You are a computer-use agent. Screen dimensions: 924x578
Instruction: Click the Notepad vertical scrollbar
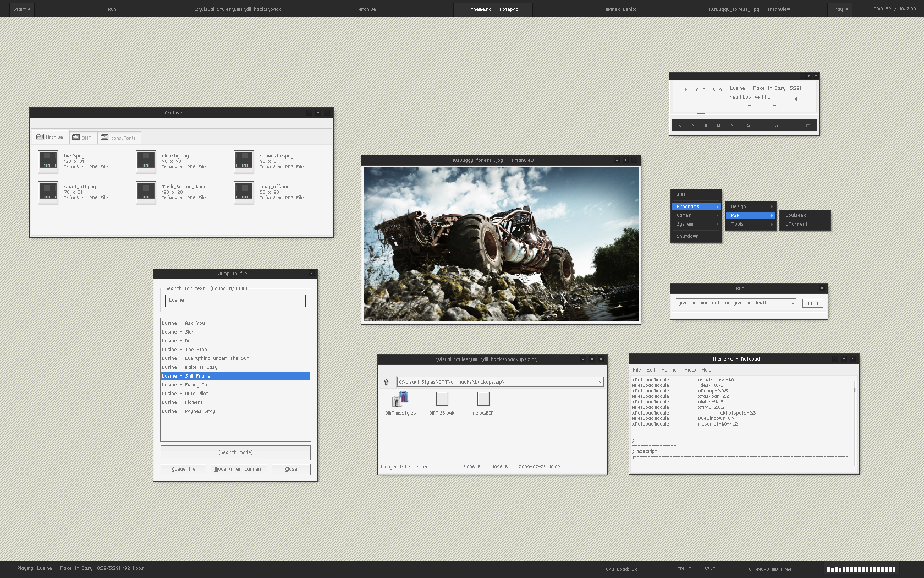tap(855, 423)
